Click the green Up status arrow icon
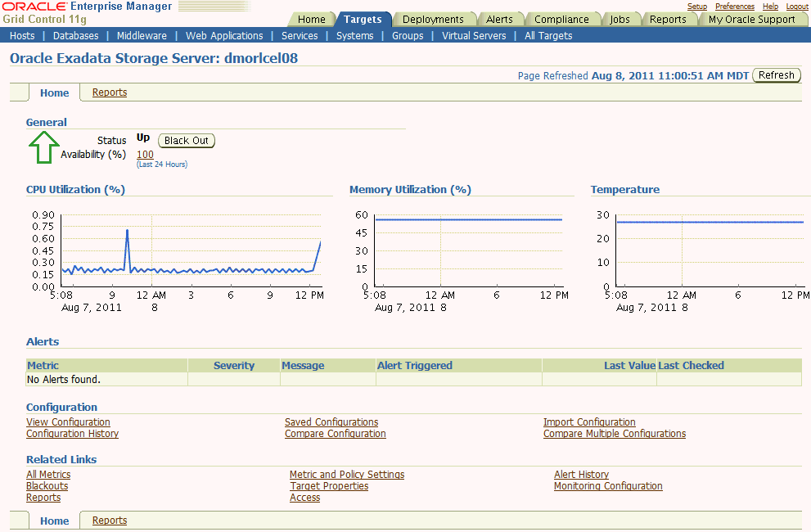 coord(44,147)
